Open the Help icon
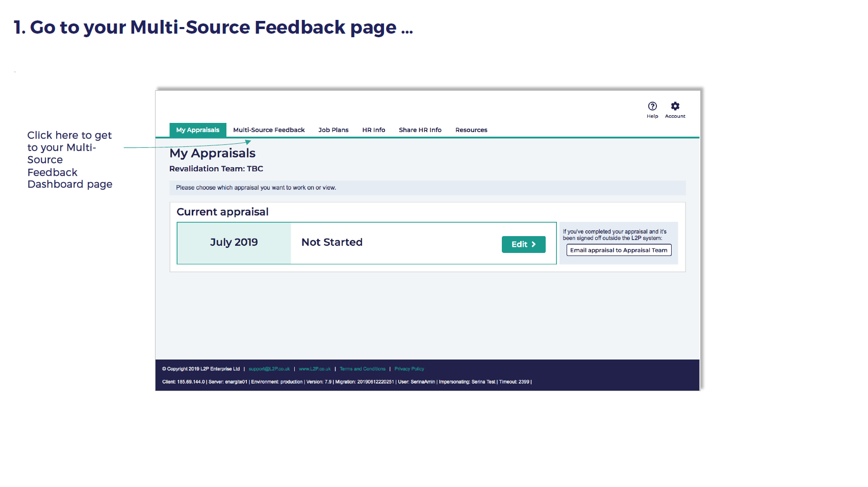The width and height of the screenshot is (868, 487). pyautogui.click(x=652, y=107)
